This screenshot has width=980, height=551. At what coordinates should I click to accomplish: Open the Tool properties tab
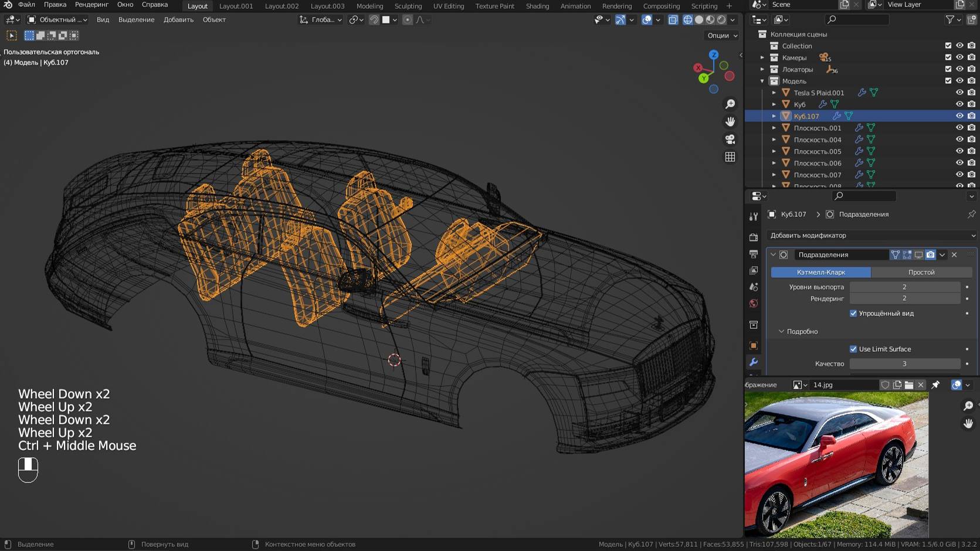tap(754, 217)
